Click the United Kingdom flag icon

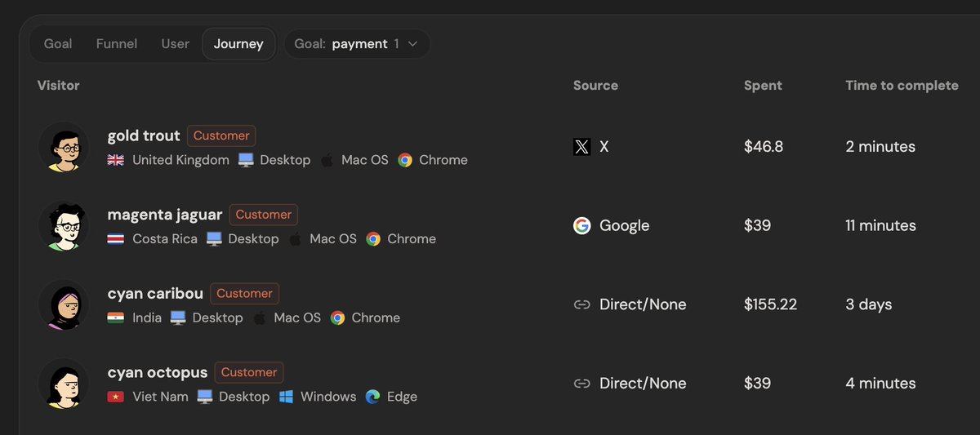[116, 160]
